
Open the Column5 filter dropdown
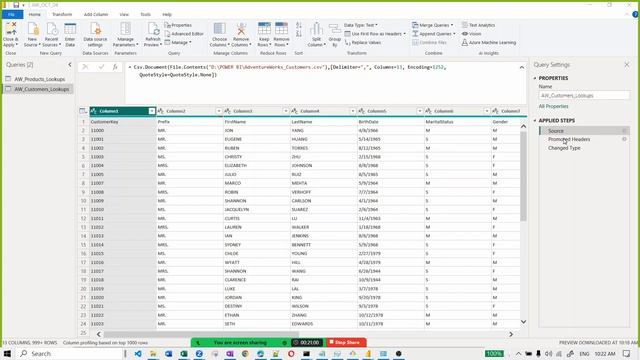(x=419, y=111)
